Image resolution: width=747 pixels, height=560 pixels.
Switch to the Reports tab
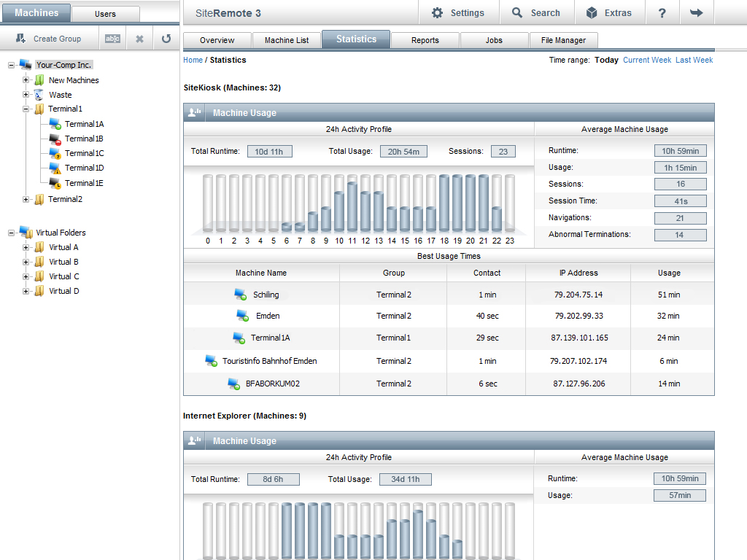point(425,40)
